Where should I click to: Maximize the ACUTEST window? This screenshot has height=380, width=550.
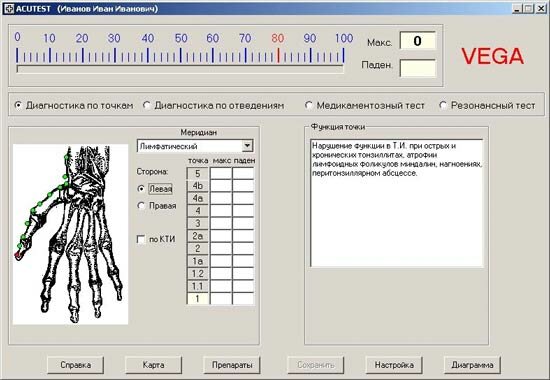click(x=528, y=9)
